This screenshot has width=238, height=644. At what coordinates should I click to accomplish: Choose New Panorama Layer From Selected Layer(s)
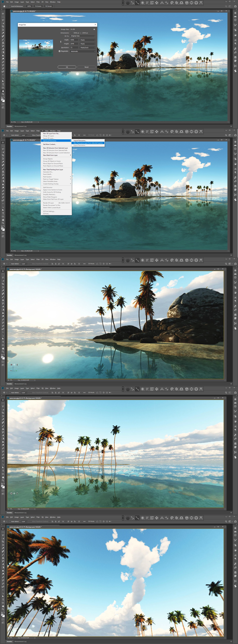coord(88,143)
